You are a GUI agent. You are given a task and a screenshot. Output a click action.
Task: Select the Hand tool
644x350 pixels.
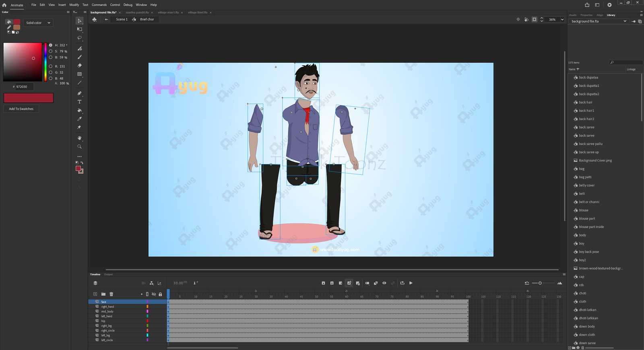point(79,138)
